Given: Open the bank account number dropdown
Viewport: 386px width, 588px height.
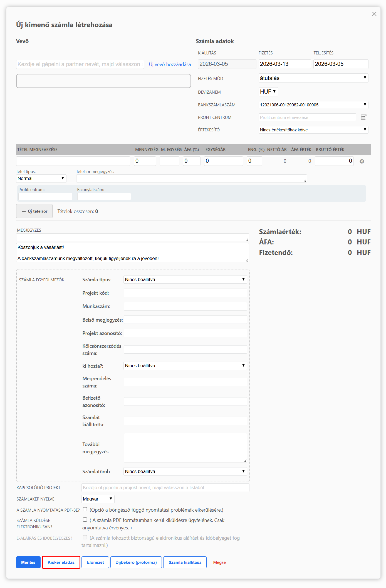Looking at the screenshot, I should point(313,105).
